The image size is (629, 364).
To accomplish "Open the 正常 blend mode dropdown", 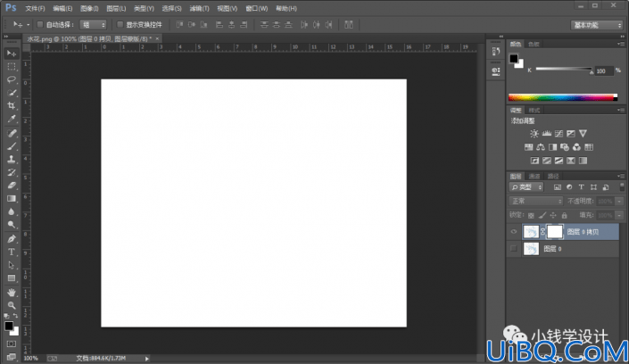I will pos(535,201).
